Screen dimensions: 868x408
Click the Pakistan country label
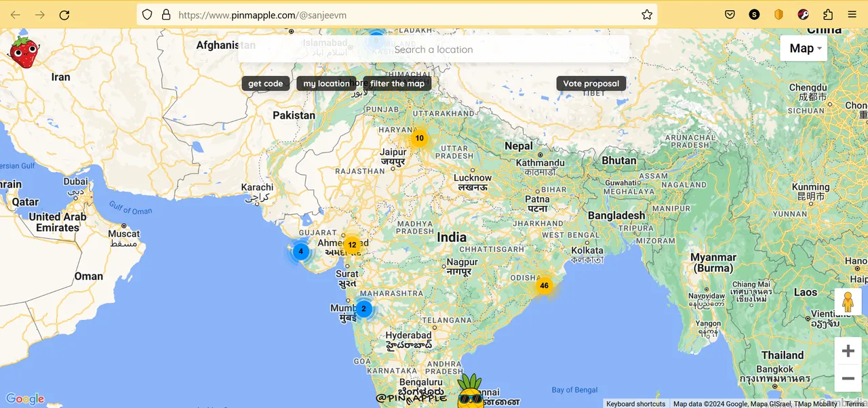[x=294, y=115]
